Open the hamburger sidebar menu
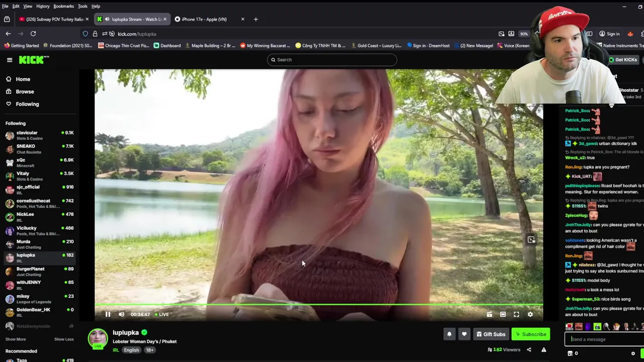This screenshot has width=644, height=362. tap(10, 60)
